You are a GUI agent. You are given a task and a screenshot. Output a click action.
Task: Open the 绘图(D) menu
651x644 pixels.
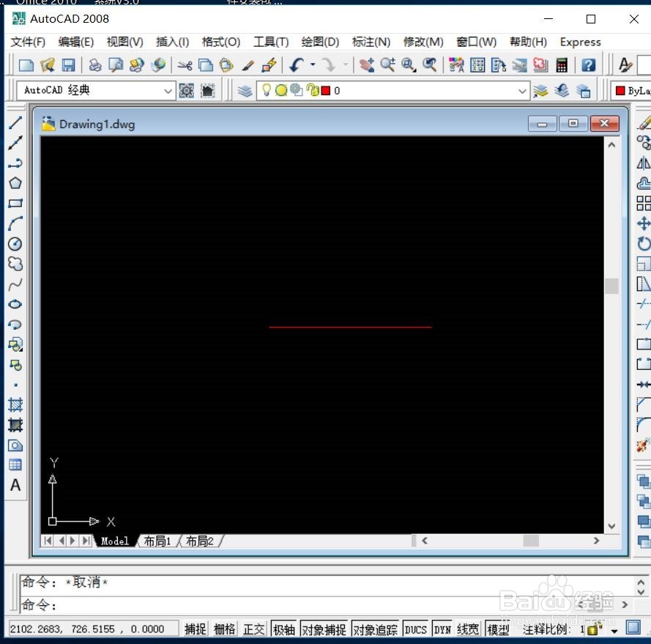(320, 42)
